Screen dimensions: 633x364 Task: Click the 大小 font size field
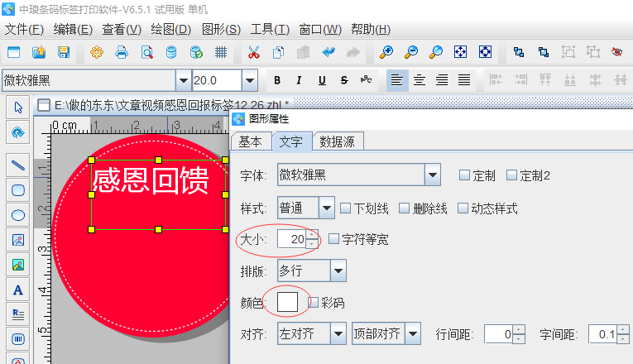coord(292,239)
